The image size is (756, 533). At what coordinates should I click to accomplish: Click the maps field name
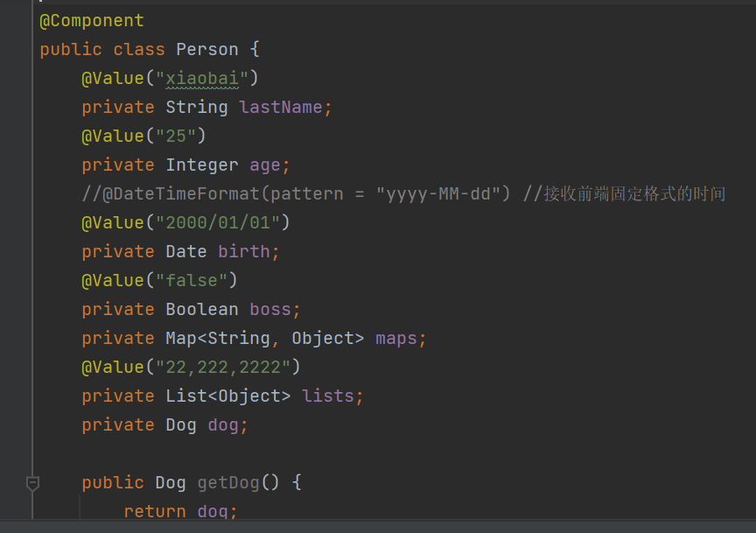click(x=396, y=338)
